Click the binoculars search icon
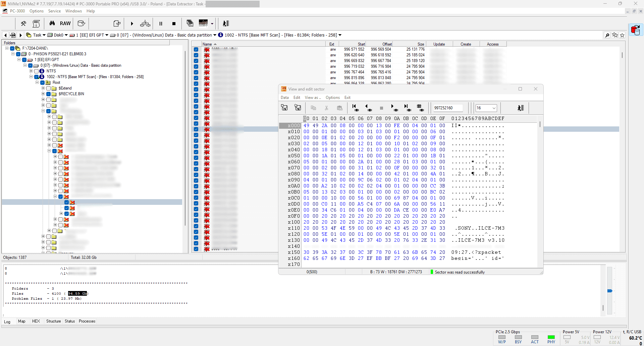The image size is (644, 346). click(x=52, y=23)
